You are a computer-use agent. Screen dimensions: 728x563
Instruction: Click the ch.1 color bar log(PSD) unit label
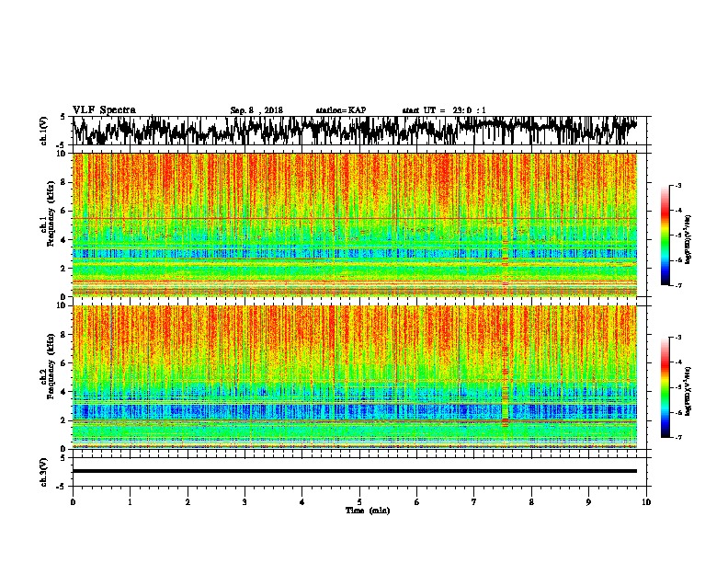(x=688, y=239)
